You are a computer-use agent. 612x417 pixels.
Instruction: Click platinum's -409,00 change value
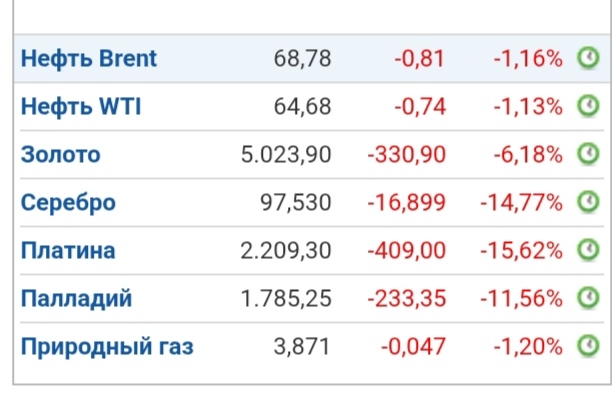pos(407,251)
